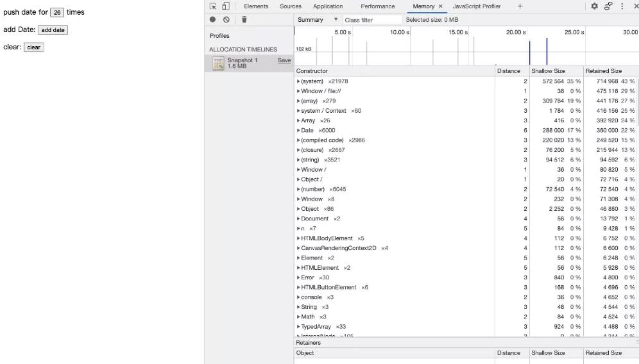The height and width of the screenshot is (364, 639).
Task: Select the inspect element picker icon
Action: point(213,6)
